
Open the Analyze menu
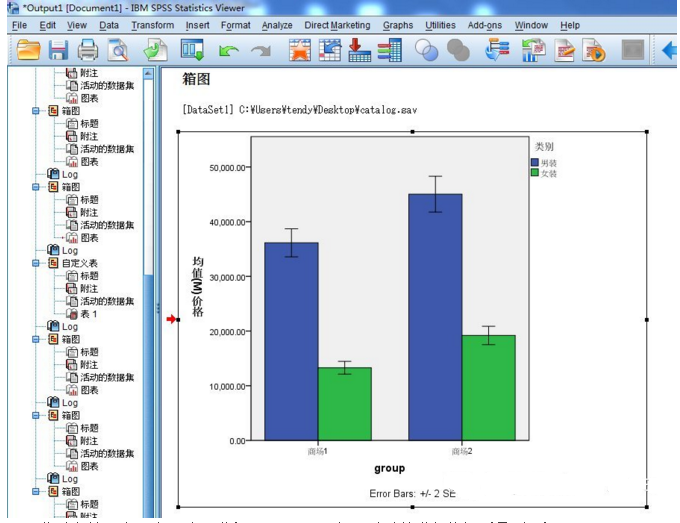[x=277, y=25]
